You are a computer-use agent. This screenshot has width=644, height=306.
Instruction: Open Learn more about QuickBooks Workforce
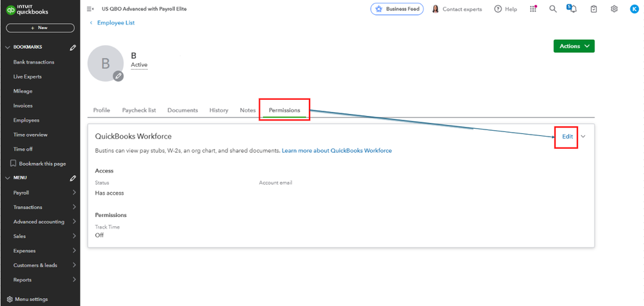(x=337, y=151)
